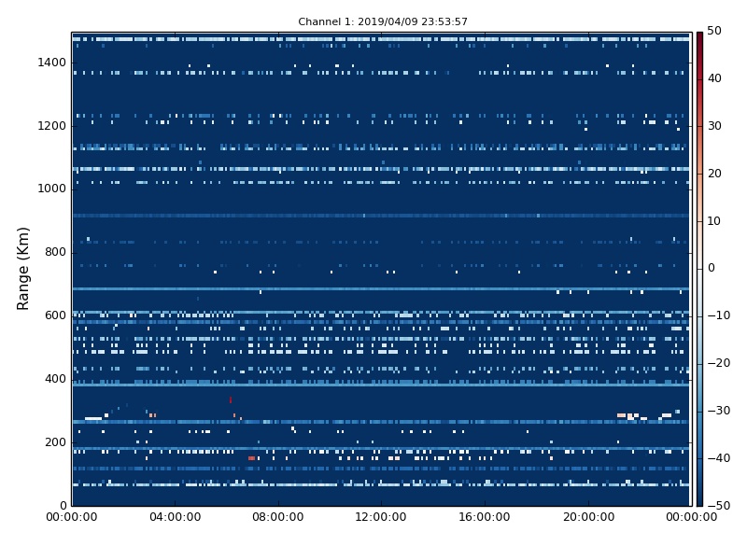Click the 20:00:00 time axis label
This screenshot has width=747, height=560.
(x=588, y=517)
